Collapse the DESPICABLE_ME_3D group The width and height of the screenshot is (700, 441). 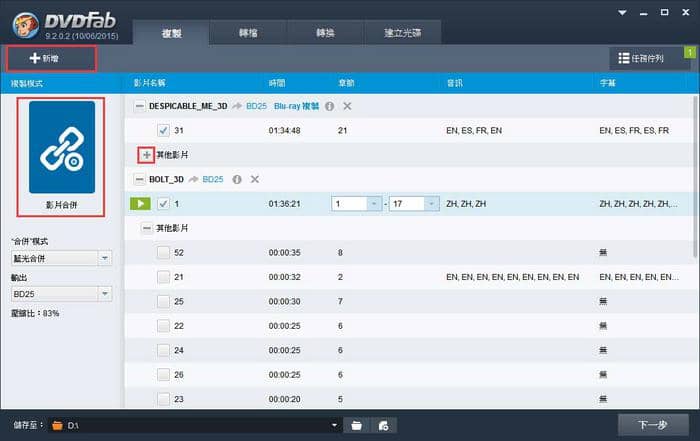tap(139, 106)
